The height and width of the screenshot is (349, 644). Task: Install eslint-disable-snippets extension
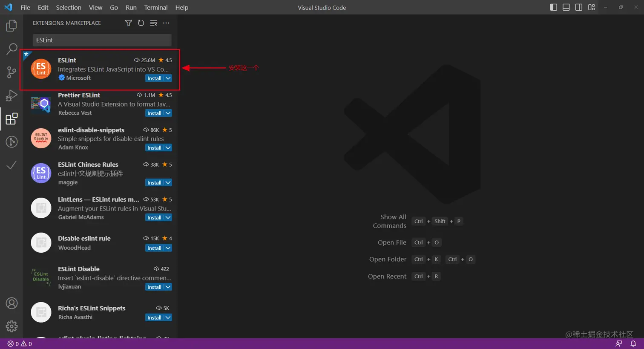(x=154, y=148)
